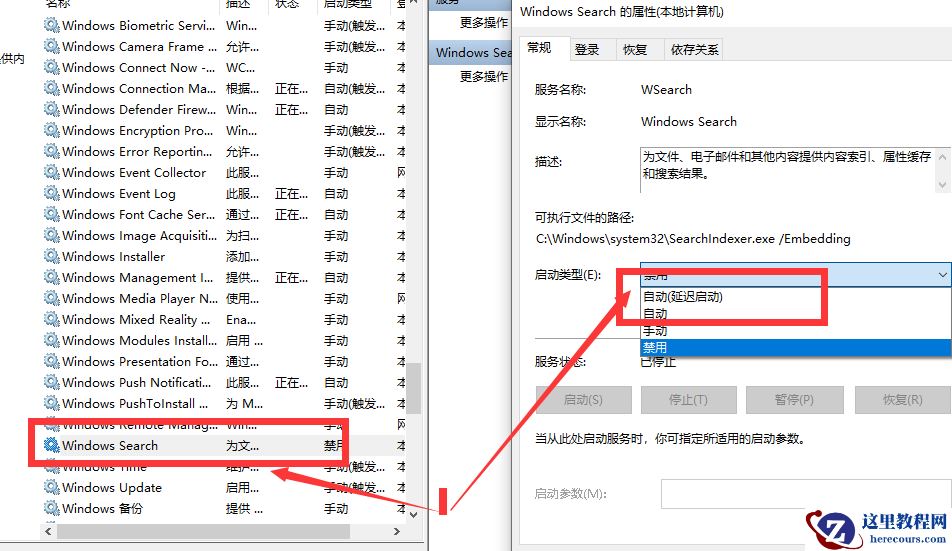Click the 启动参数(M) input field
The width and height of the screenshot is (952, 551).
click(806, 494)
